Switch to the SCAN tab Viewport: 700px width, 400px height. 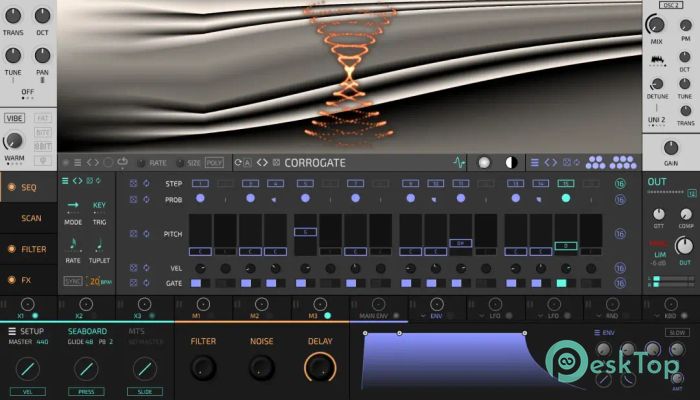tap(29, 217)
